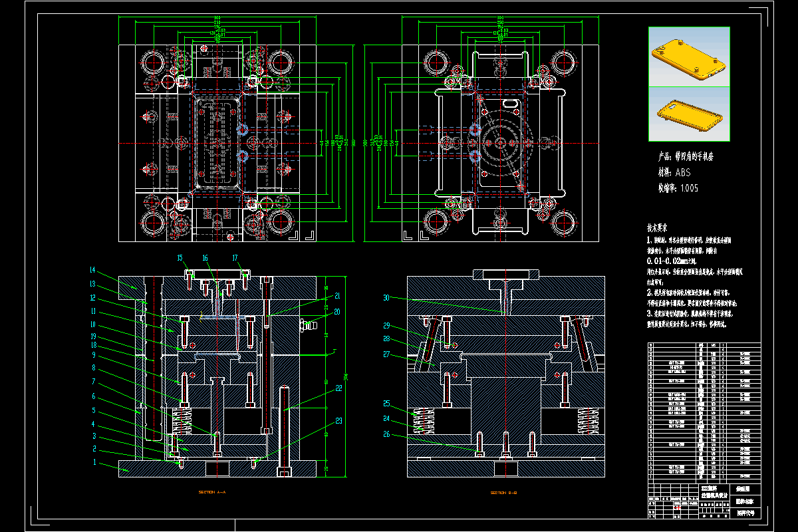The height and width of the screenshot is (532, 798).
Task: Click part balloon number 17
Action: pyautogui.click(x=235, y=257)
